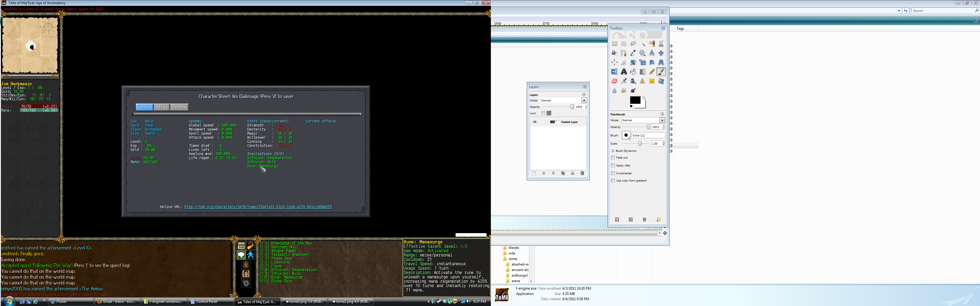The width and height of the screenshot is (980, 306).
Task: Select the Paths tool
Action: tap(624, 53)
